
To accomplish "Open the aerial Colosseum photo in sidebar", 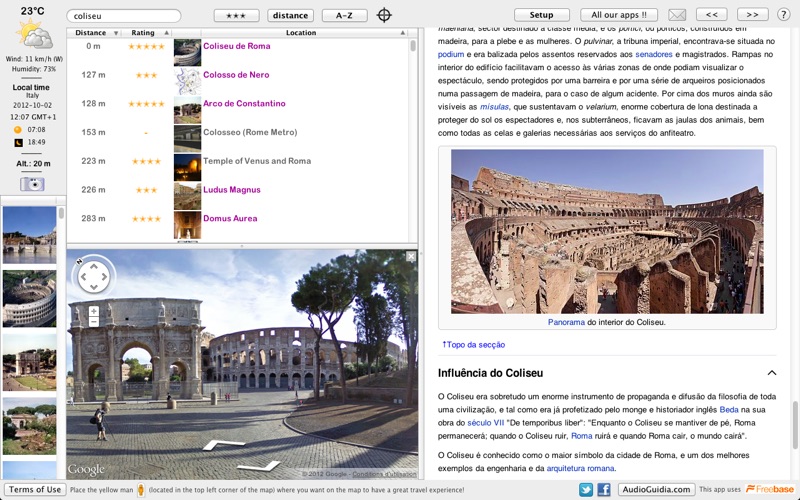I will (x=30, y=298).
